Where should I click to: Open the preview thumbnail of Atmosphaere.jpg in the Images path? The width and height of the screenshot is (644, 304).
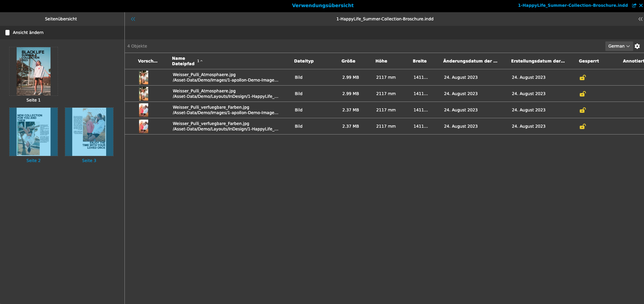[143, 77]
